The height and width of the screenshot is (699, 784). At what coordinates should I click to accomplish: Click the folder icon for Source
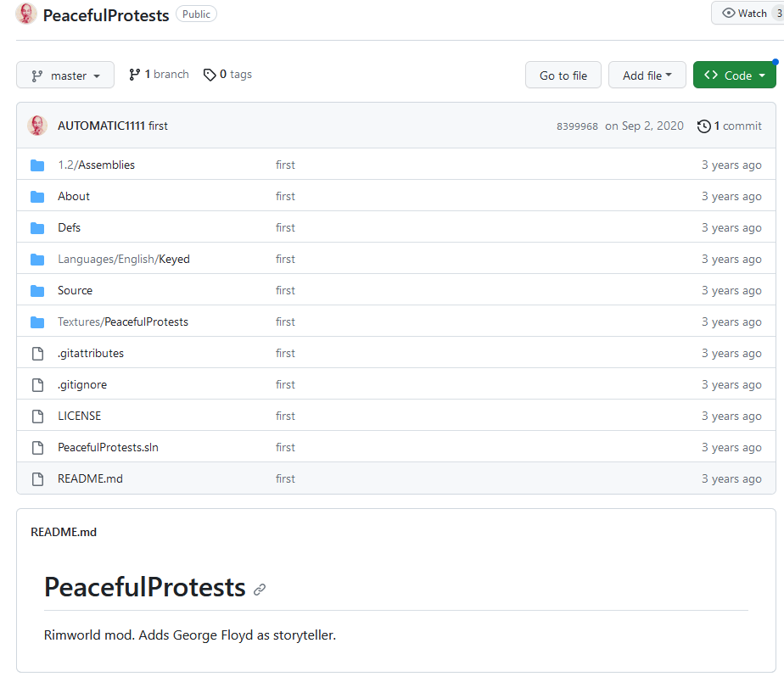tap(37, 291)
